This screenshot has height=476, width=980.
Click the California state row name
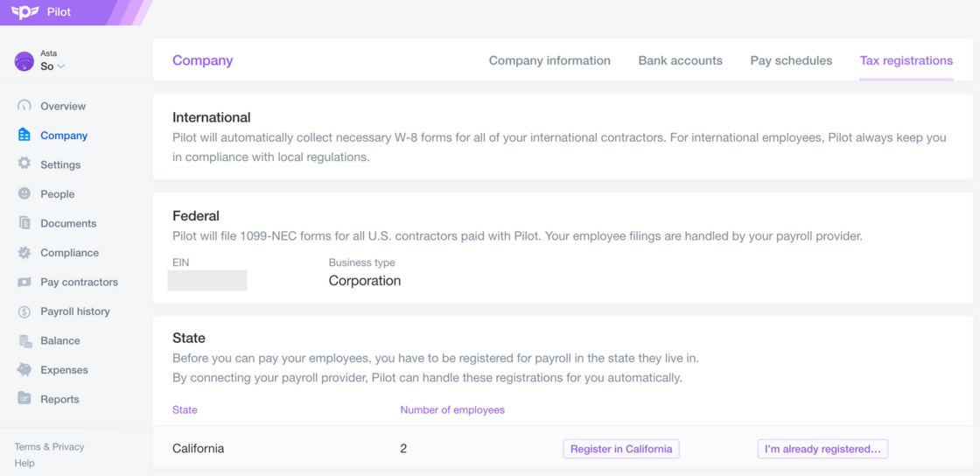[x=198, y=449]
